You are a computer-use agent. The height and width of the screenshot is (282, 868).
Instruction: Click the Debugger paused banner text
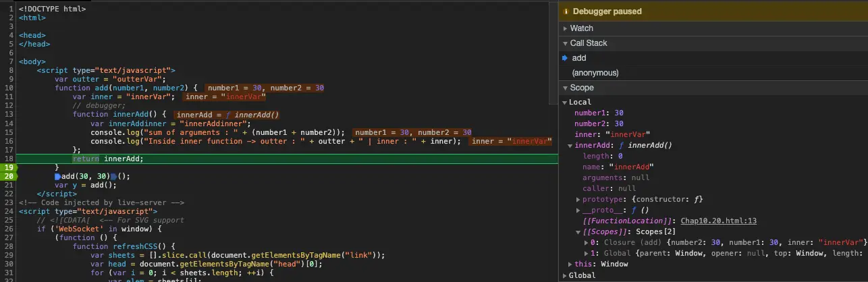607,11
